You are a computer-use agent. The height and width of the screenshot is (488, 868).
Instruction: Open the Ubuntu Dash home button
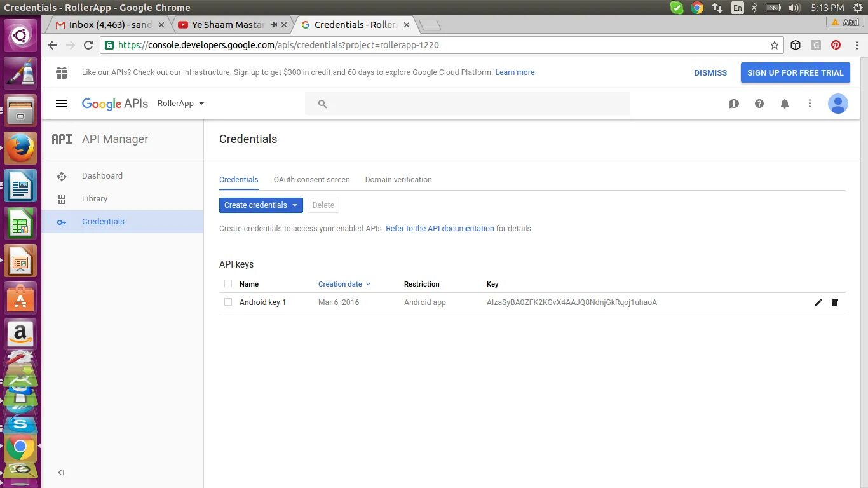pos(20,36)
